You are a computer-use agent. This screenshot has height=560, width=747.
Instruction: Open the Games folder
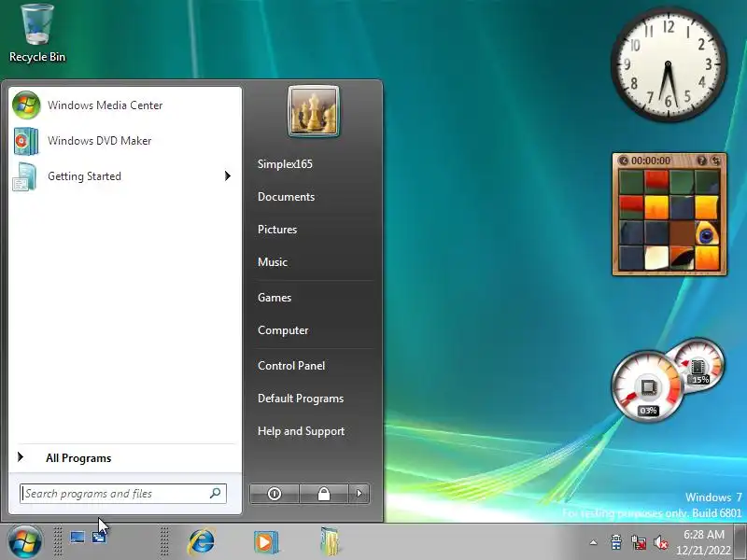(275, 298)
